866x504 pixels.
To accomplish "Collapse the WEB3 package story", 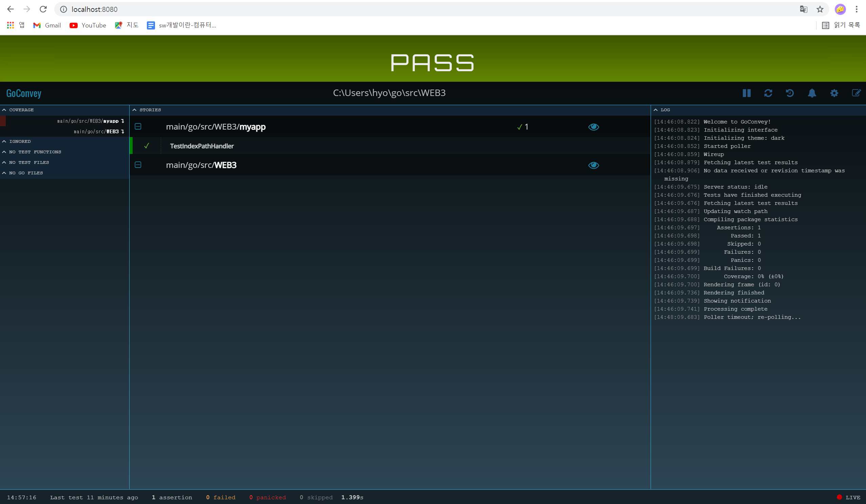I will pyautogui.click(x=138, y=165).
